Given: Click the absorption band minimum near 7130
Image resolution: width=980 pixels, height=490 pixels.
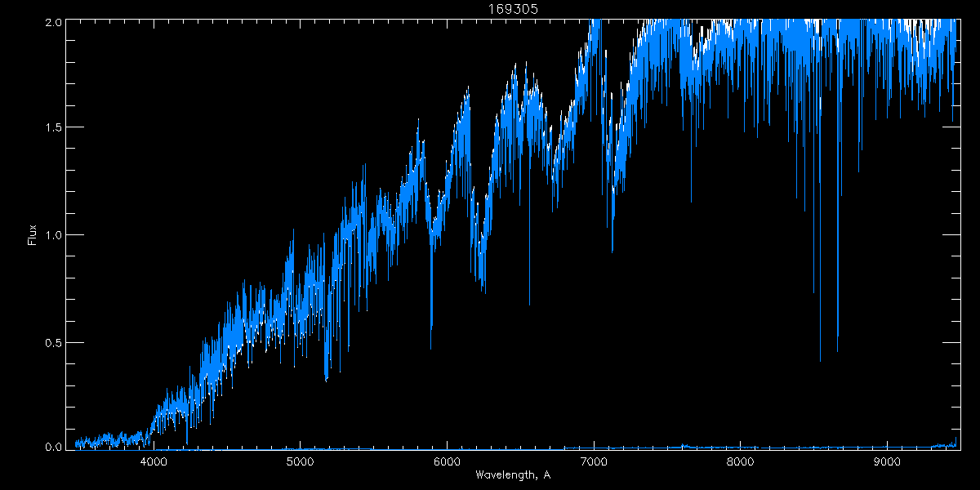Looking at the screenshot, I should pos(612,245).
